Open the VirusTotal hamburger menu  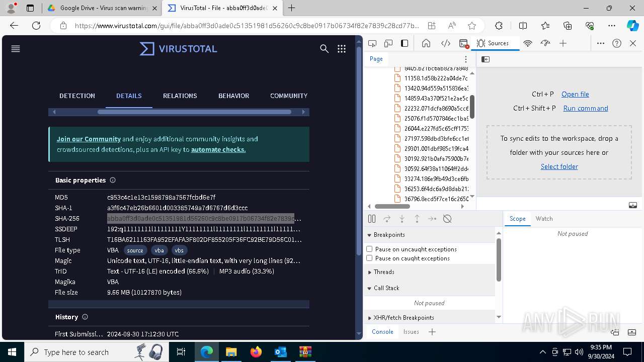pos(16,49)
